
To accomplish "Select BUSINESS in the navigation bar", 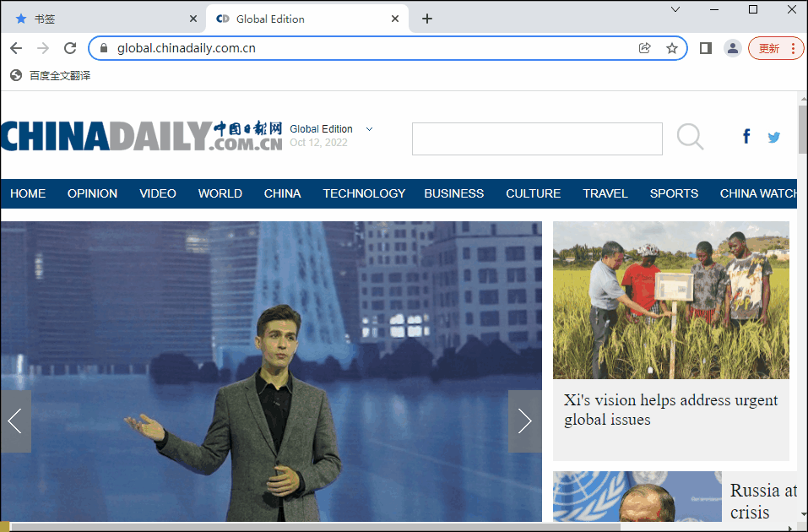I will pyautogui.click(x=453, y=193).
